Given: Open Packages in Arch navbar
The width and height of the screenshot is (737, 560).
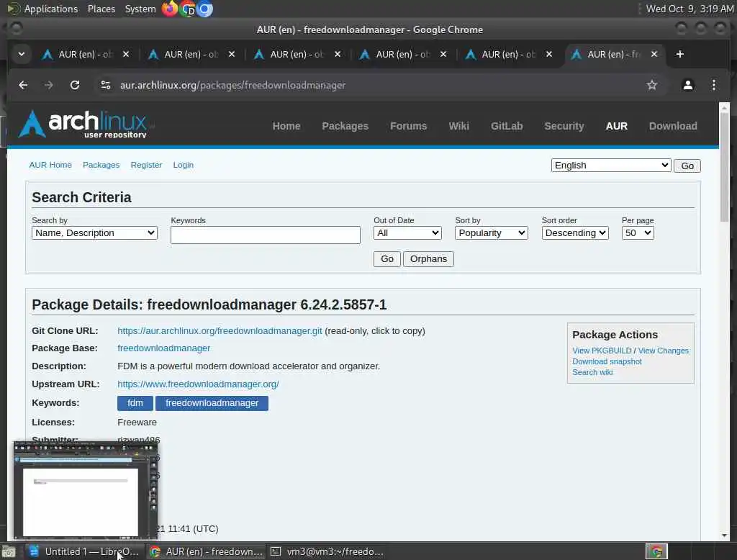Looking at the screenshot, I should click(345, 126).
